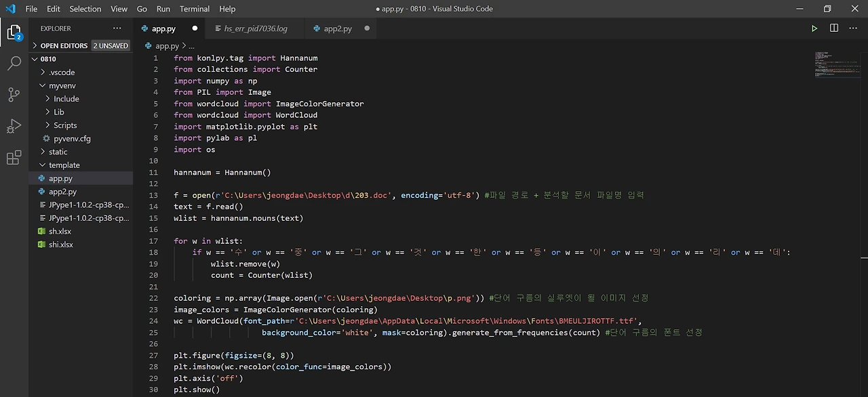The height and width of the screenshot is (397, 868).
Task: Open Run and Debug view icon
Action: [x=14, y=126]
